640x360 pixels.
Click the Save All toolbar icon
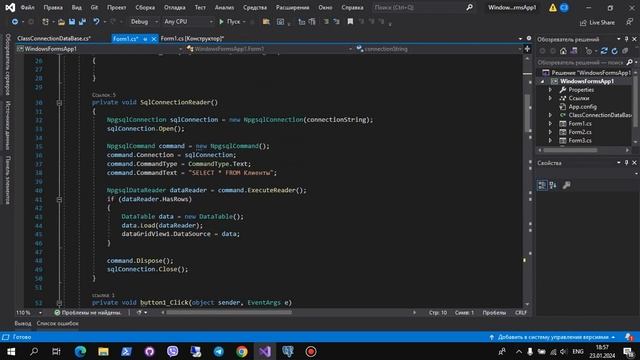point(82,22)
